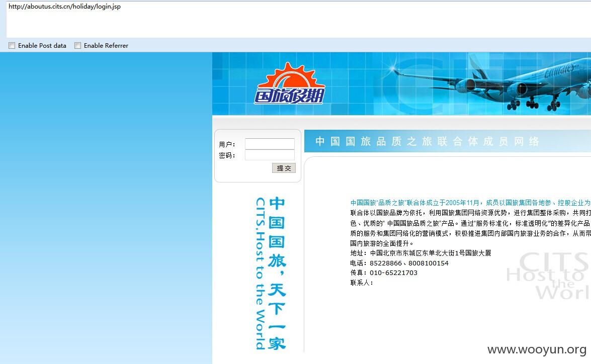Select the 中国国旅品质之旅联合体成员网络 heading
The height and width of the screenshot is (364, 591).
(x=427, y=141)
